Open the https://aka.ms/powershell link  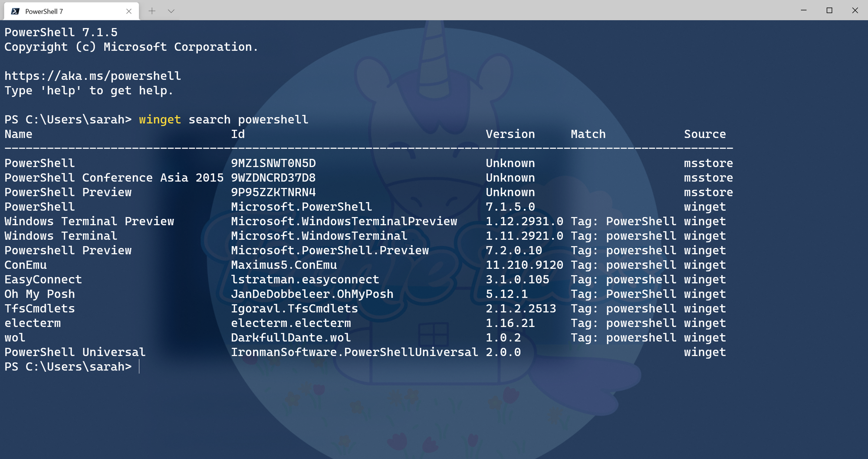tap(92, 76)
